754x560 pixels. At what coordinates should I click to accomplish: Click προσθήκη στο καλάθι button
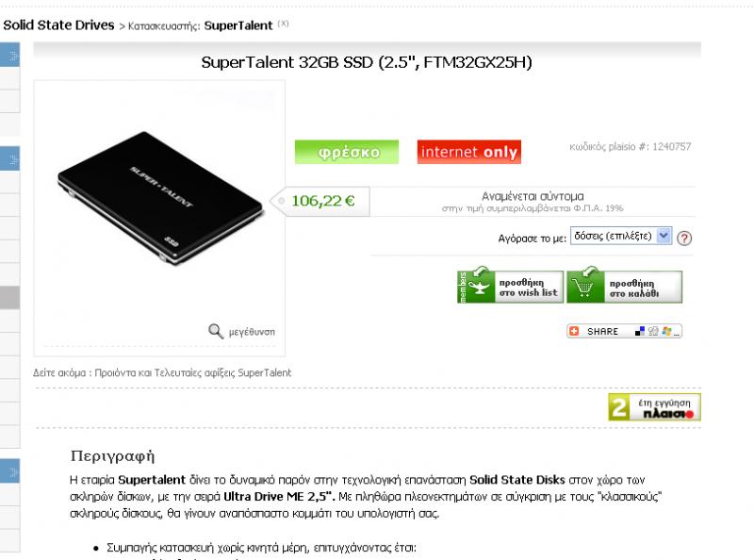coord(624,288)
